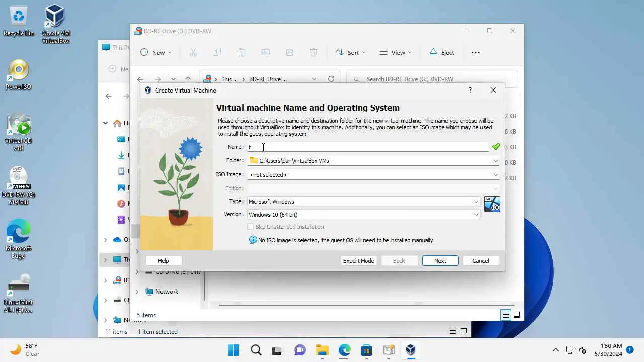Click the Delete trash icon in Explorer toolbar
The image size is (644, 362).
coord(313,52)
